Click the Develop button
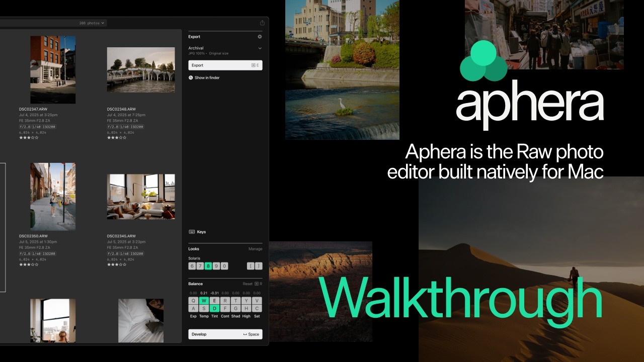Image resolution: width=644 pixels, height=362 pixels. (x=225, y=334)
